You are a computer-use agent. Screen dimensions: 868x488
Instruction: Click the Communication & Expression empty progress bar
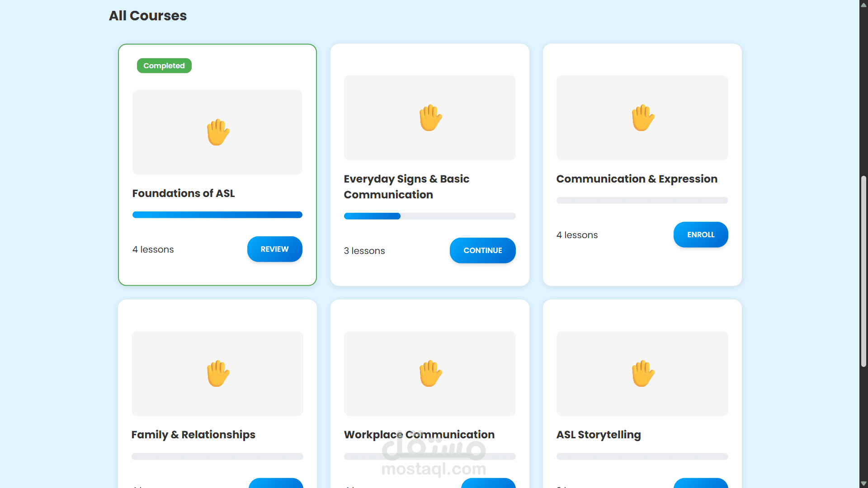pos(642,200)
